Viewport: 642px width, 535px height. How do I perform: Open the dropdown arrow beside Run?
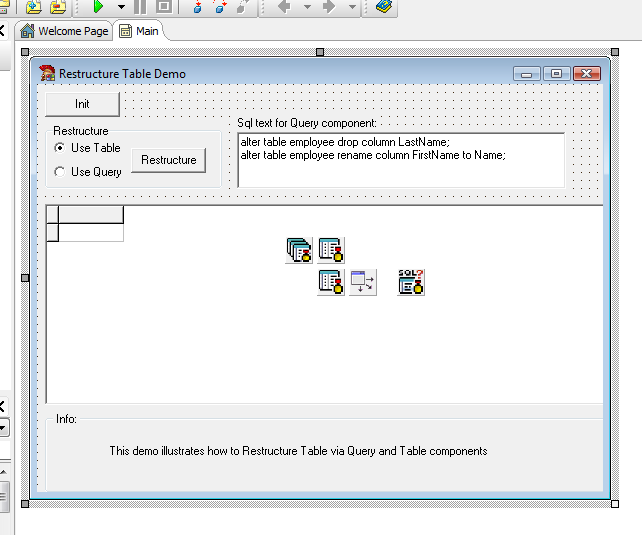click(120, 6)
